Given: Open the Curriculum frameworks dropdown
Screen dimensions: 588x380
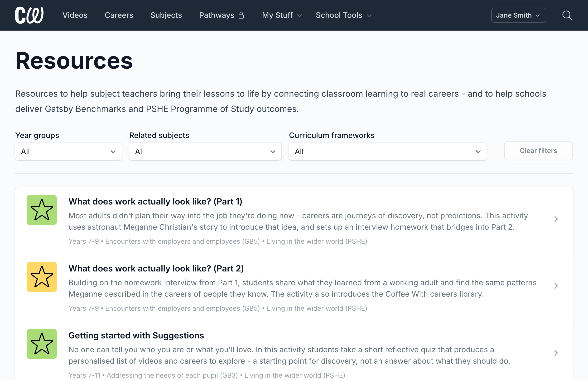Looking at the screenshot, I should (388, 152).
